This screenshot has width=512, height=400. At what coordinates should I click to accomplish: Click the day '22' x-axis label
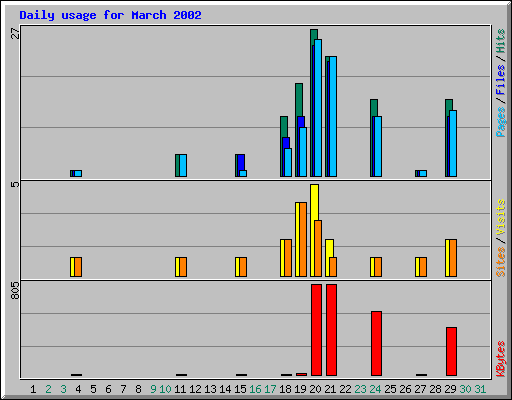pos(345,389)
